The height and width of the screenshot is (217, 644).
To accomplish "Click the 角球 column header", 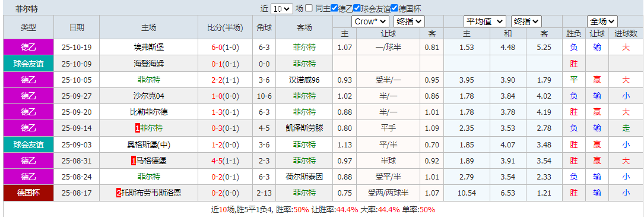I will [x=264, y=27].
